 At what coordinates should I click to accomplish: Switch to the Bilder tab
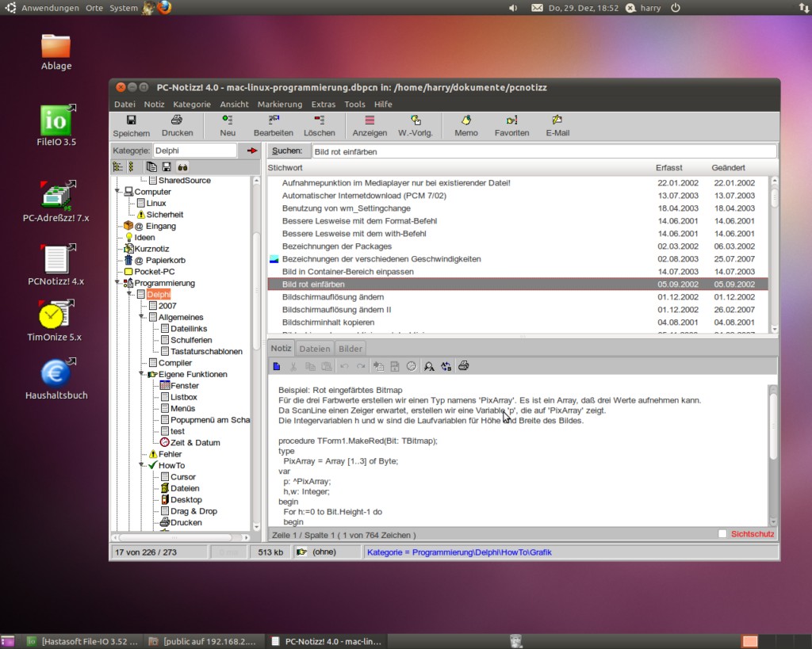point(350,349)
